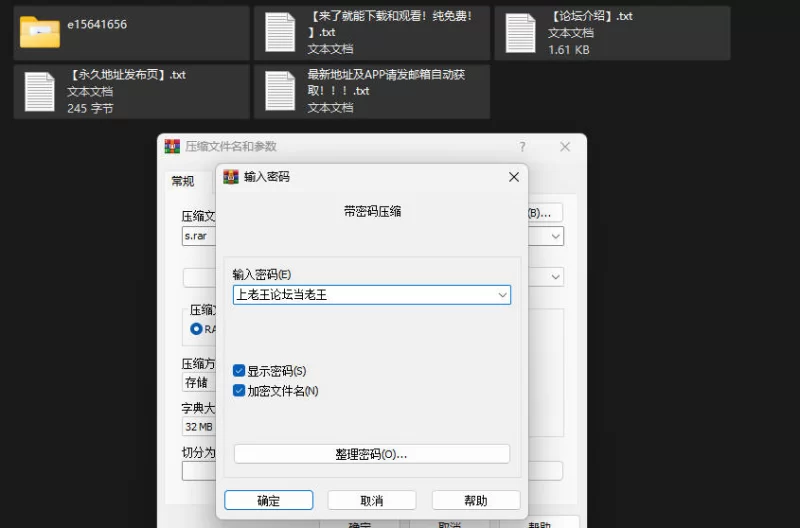Click the browse (B)... button in archive dialog
Image resolution: width=800 pixels, height=528 pixels.
[544, 213]
